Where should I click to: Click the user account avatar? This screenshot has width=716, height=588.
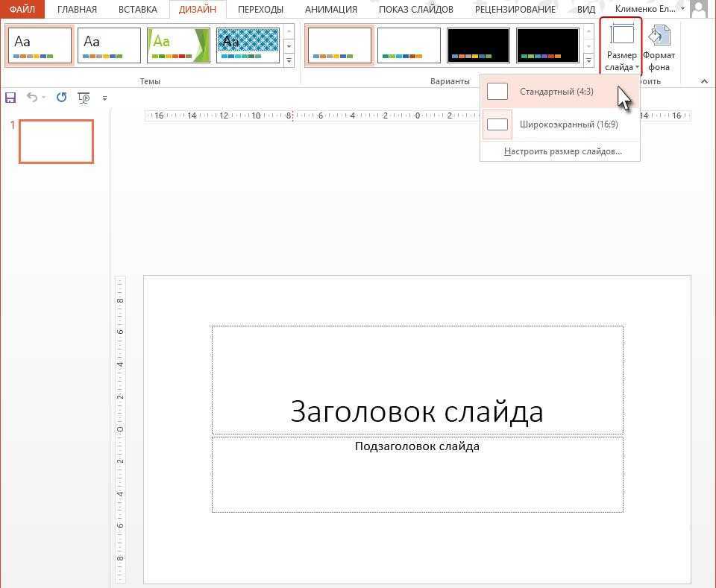click(699, 9)
